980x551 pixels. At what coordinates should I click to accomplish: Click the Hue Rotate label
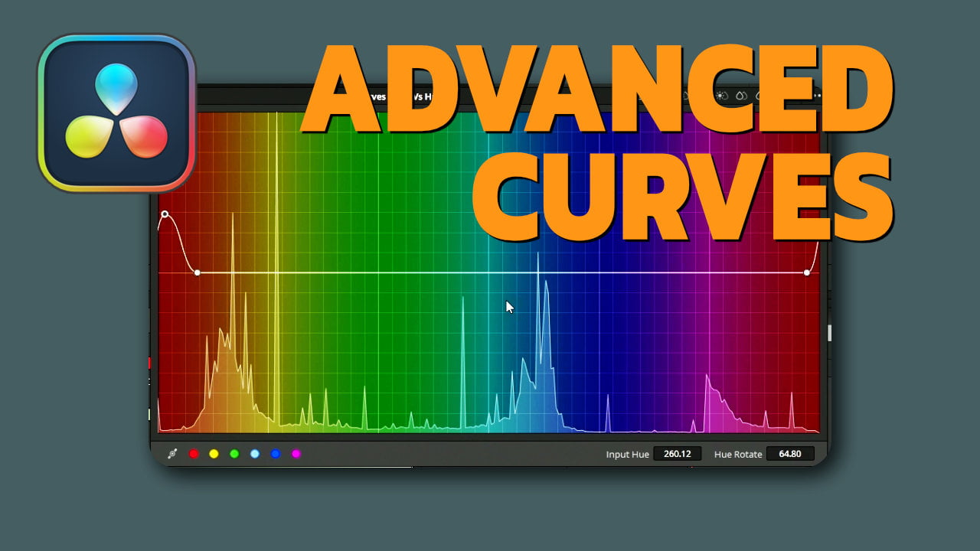[738, 455]
